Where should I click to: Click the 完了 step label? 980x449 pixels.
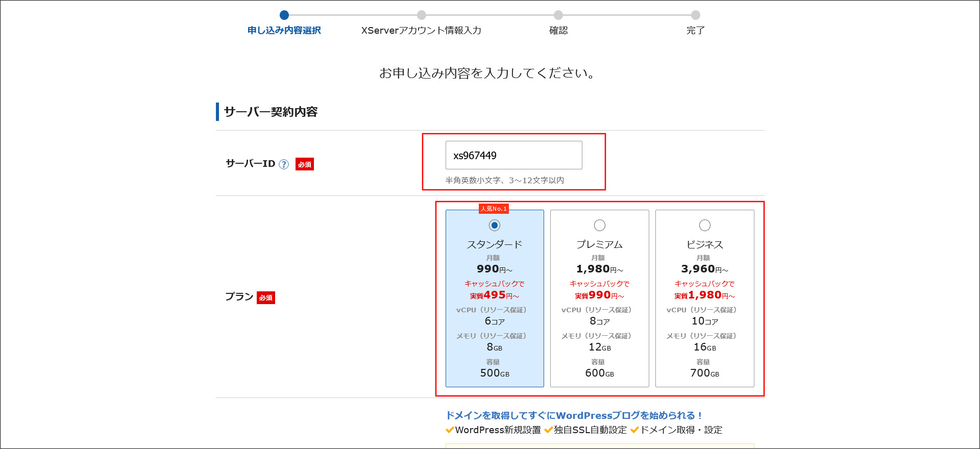[695, 31]
